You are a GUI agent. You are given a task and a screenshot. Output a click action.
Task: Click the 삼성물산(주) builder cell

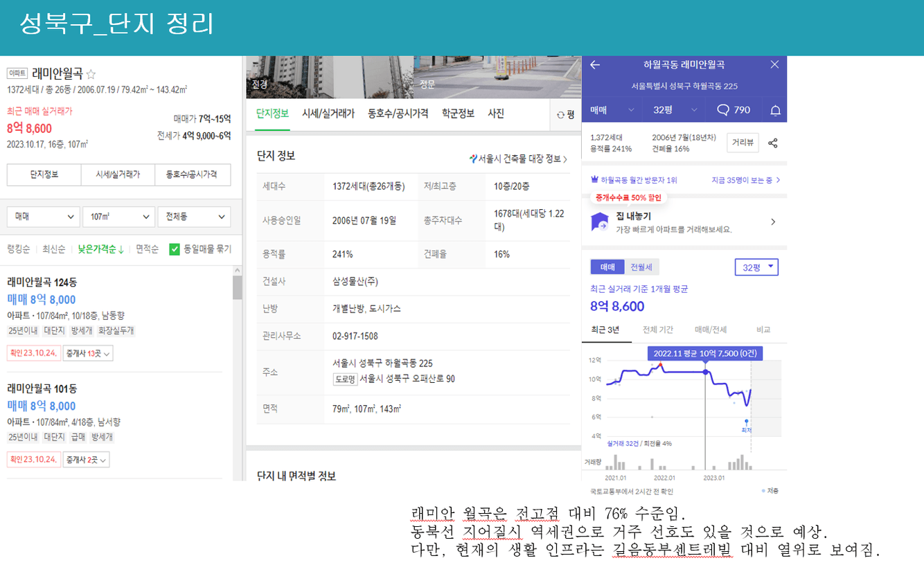tap(355, 282)
